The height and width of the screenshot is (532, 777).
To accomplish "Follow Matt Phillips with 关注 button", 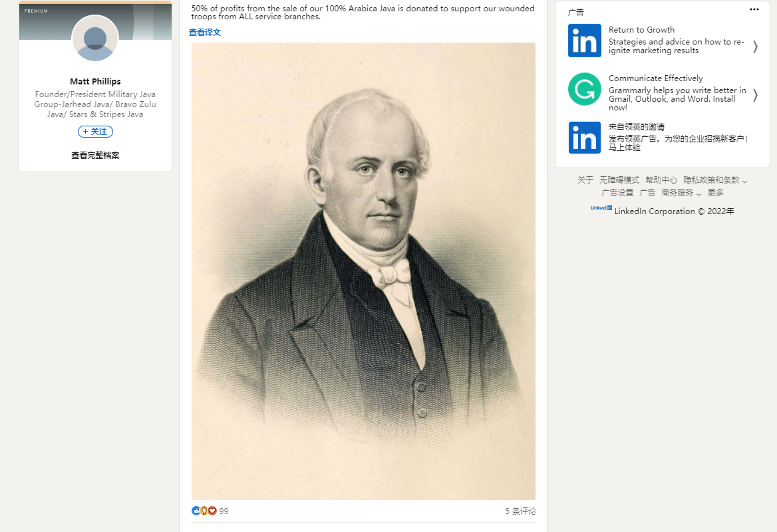I will tap(95, 131).
